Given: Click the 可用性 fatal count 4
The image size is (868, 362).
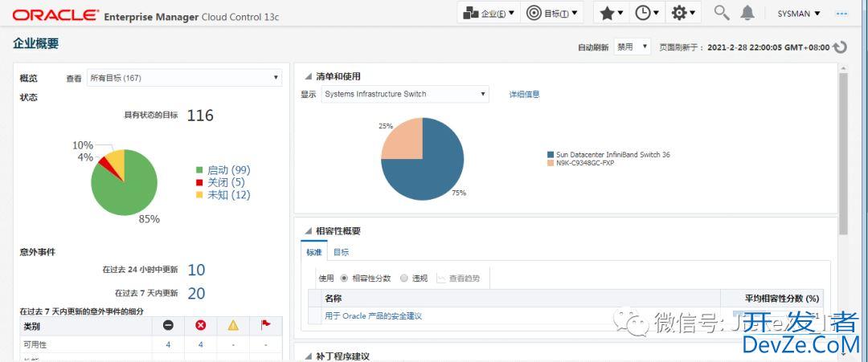Looking at the screenshot, I should click(168, 344).
